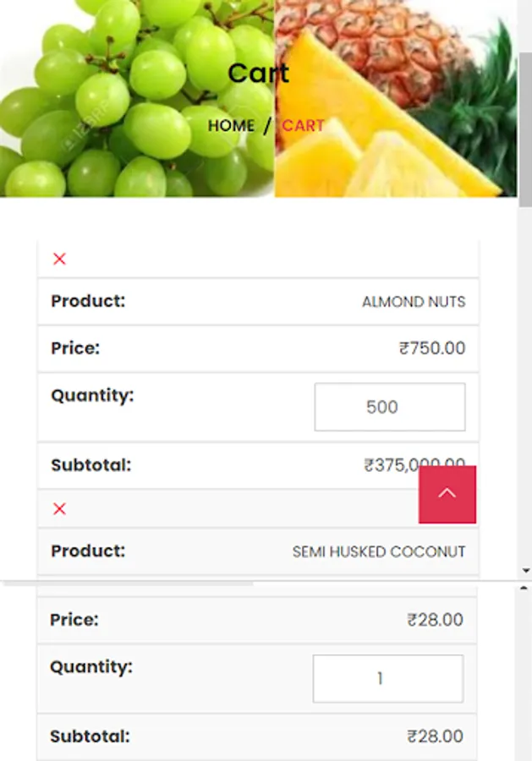Image resolution: width=532 pixels, height=761 pixels.
Task: Focus the Semi Husked Coconut quantity field
Action: [x=387, y=678]
